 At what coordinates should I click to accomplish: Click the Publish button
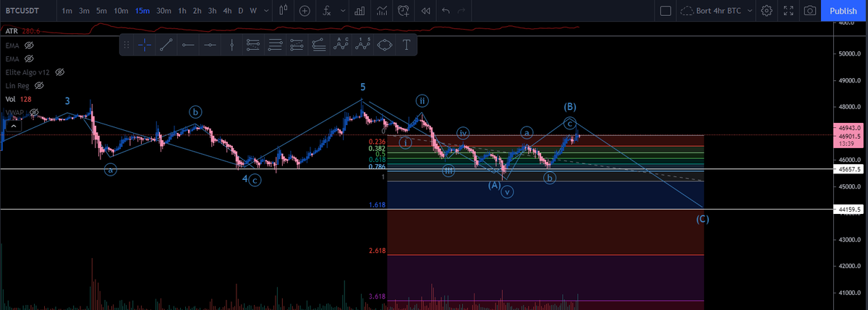(843, 11)
